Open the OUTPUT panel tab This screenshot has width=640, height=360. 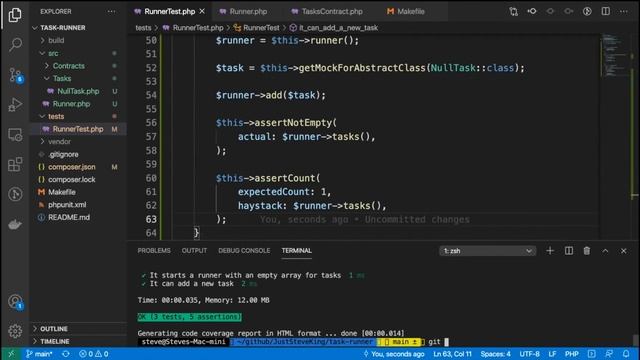click(194, 251)
